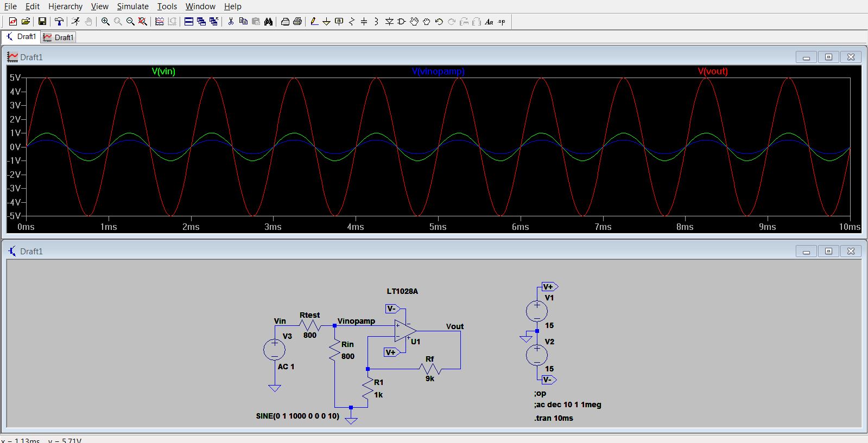Save the schematic with the floppy icon
Viewport: 868px width, 443px height.
[42, 22]
